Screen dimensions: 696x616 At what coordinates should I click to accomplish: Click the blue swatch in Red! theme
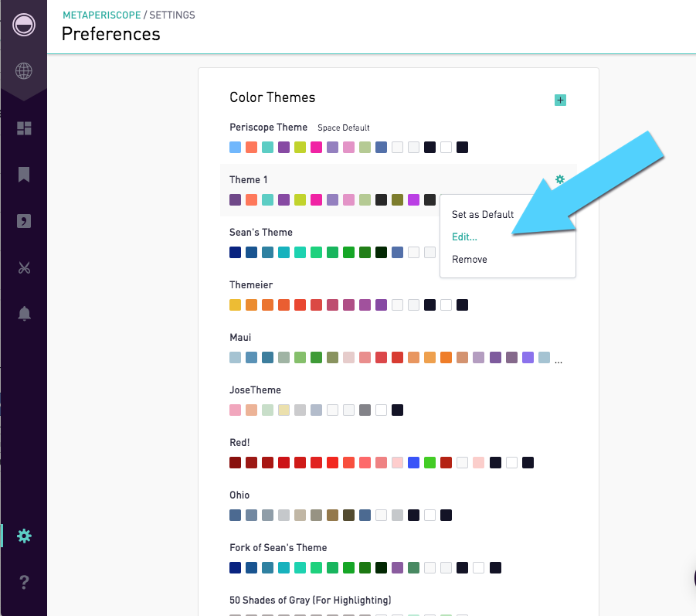coord(414,463)
